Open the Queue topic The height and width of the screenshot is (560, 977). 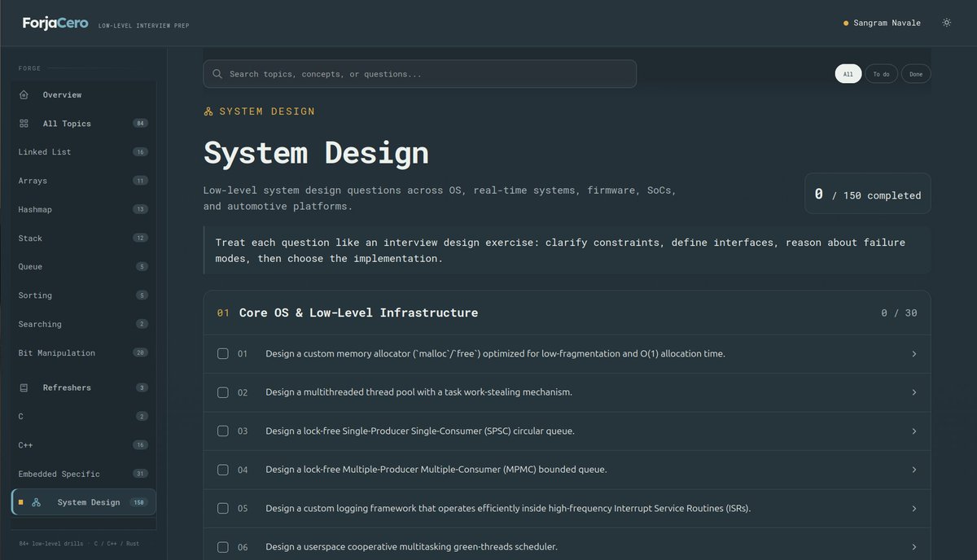tap(83, 267)
